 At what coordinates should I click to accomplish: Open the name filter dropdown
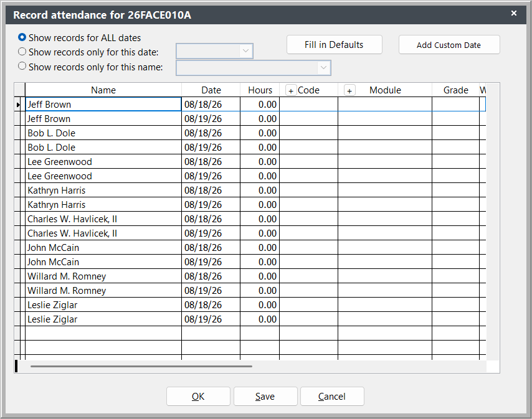click(x=324, y=68)
